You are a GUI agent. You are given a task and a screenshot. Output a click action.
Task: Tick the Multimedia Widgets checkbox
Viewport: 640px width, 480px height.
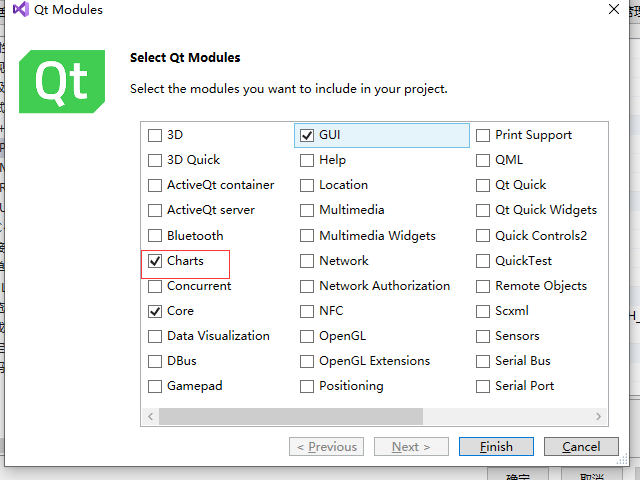(x=307, y=236)
